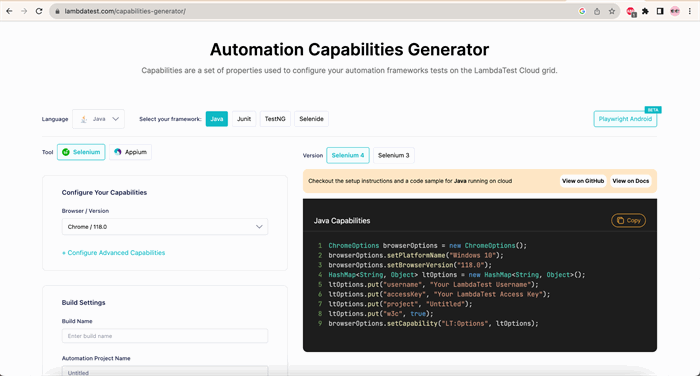Click the browser back arrow

click(9, 11)
